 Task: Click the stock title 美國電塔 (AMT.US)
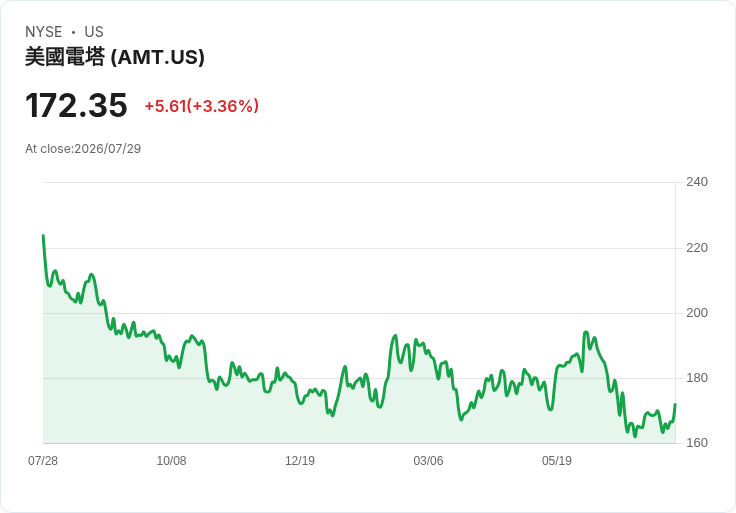click(x=115, y=57)
